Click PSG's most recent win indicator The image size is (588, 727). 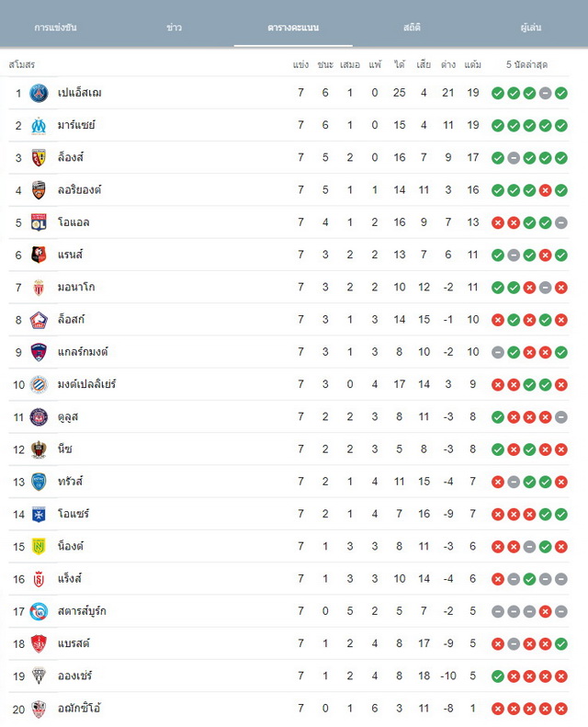pyautogui.click(x=561, y=93)
